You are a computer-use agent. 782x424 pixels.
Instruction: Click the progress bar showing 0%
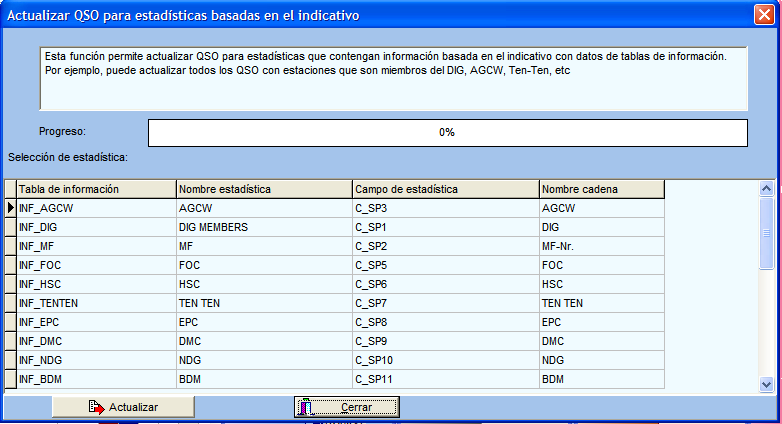click(447, 132)
